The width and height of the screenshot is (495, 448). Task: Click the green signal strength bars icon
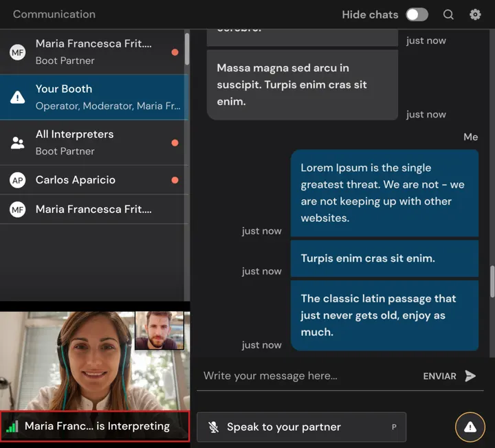click(x=12, y=427)
